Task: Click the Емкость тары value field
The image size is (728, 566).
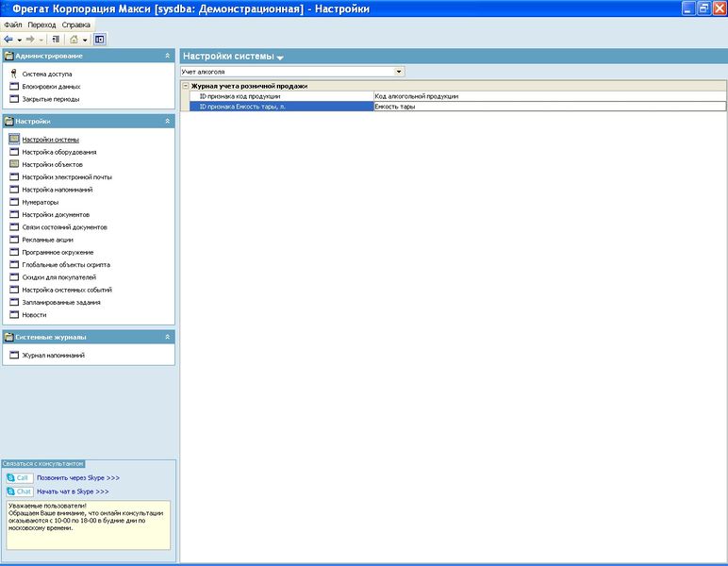Action: point(550,107)
